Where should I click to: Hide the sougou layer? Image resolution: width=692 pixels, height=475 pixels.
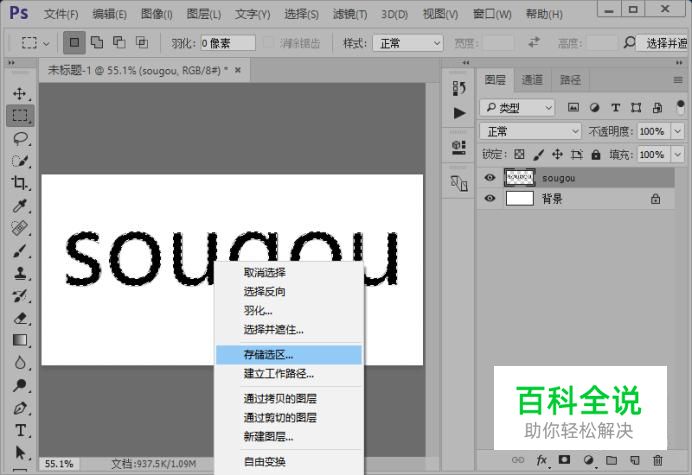coord(489,177)
